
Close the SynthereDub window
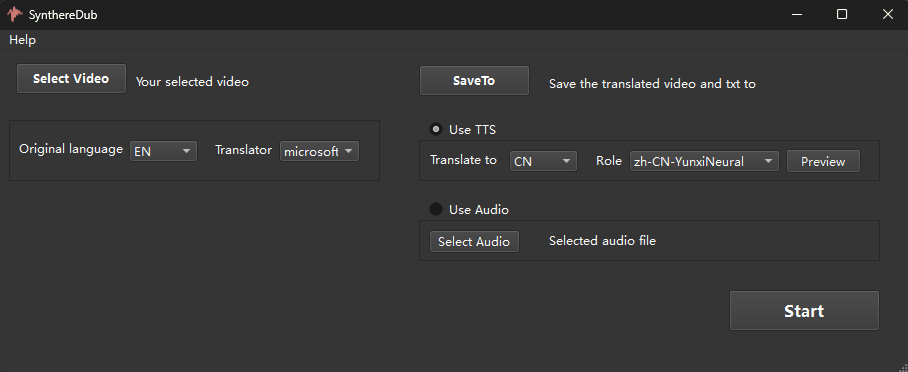click(x=887, y=14)
